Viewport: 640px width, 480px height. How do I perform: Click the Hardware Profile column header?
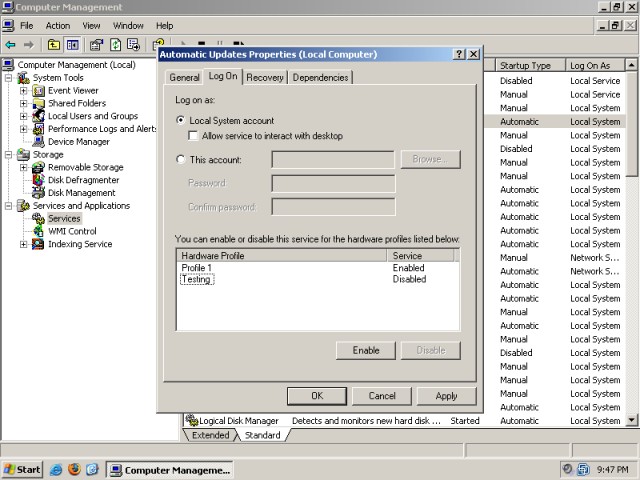click(282, 256)
